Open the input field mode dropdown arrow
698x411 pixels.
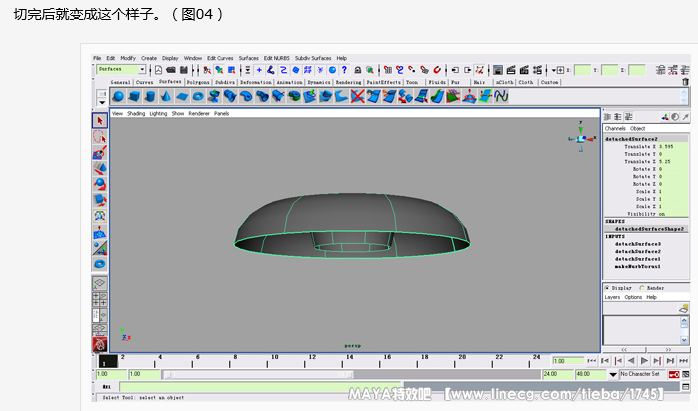554,70
